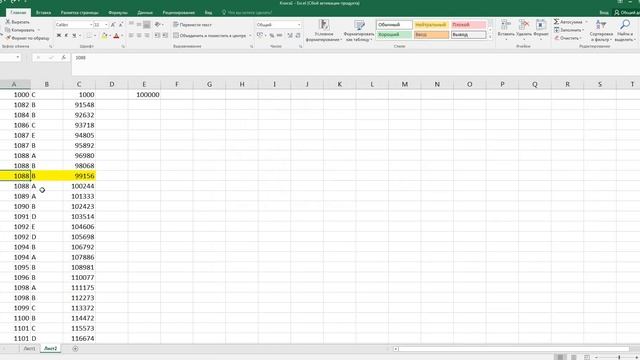
Task: Open the cells Format (Формат) button
Action: (541, 29)
